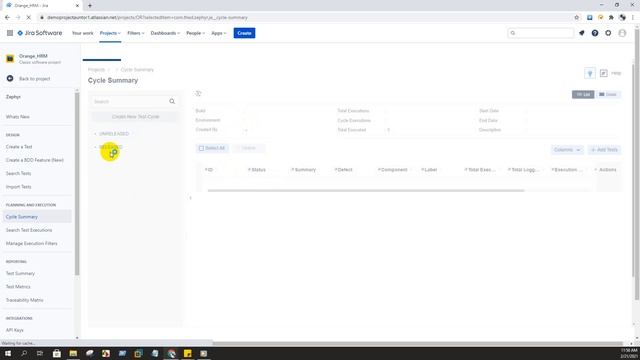Open Manage Execution Filters in sidebar

[x=31, y=244]
